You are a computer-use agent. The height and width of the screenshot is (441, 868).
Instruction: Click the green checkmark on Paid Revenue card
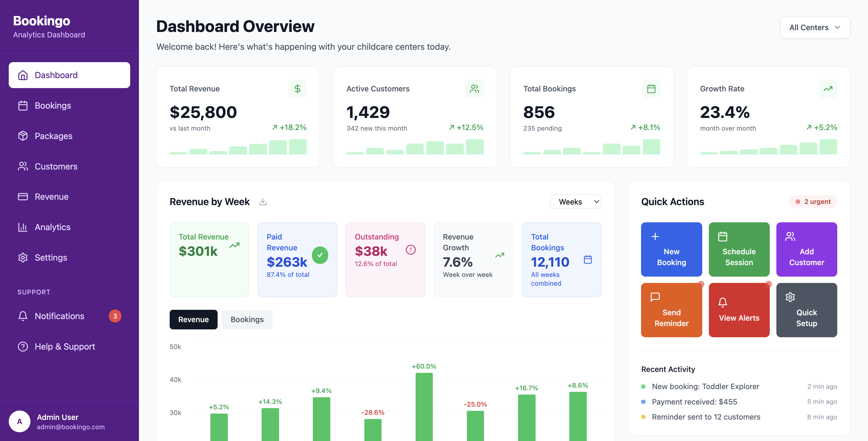click(x=320, y=255)
